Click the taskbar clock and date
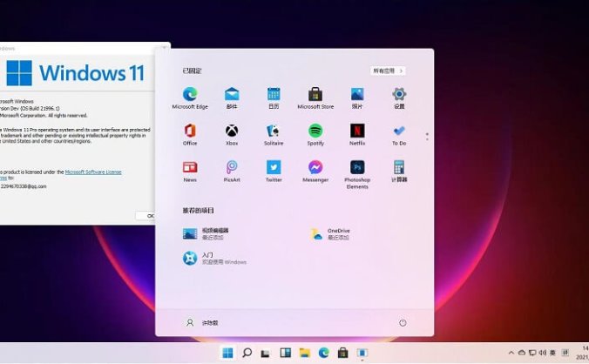Screen dimensions: 589x364 (x=583, y=353)
